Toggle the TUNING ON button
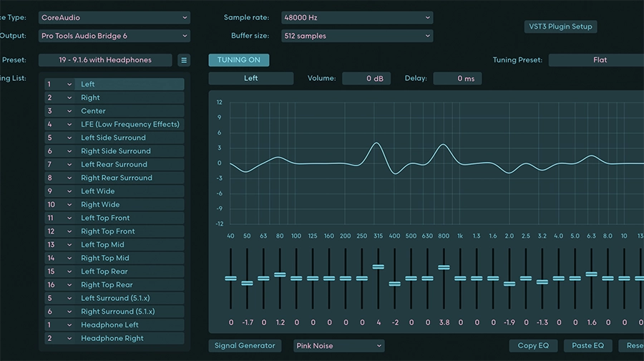Screen dimensions: 644x361 click(x=239, y=60)
